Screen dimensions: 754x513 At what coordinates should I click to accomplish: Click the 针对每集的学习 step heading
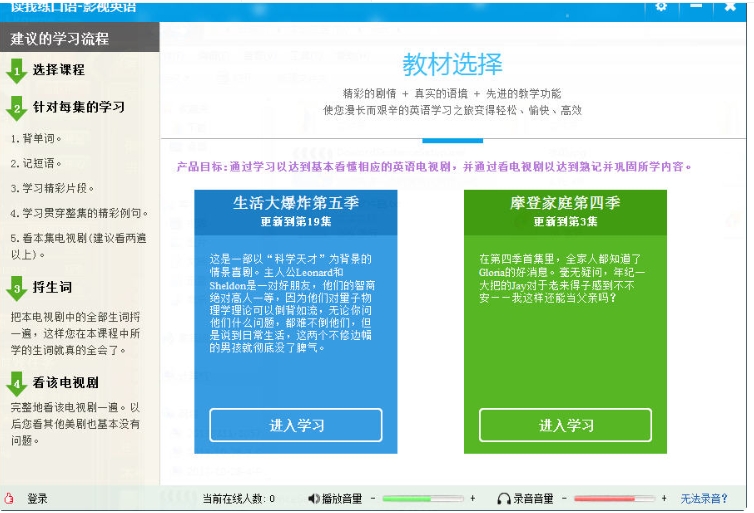[x=79, y=107]
